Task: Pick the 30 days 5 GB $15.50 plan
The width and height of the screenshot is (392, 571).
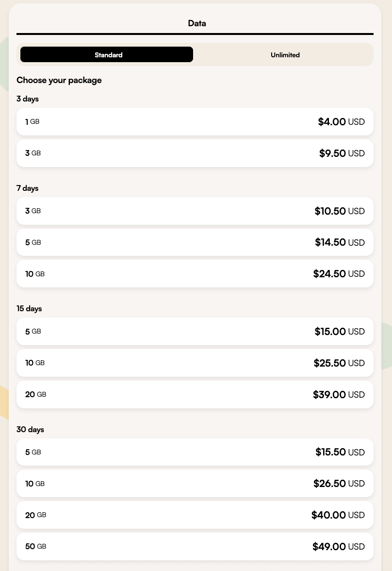Action: tap(195, 452)
